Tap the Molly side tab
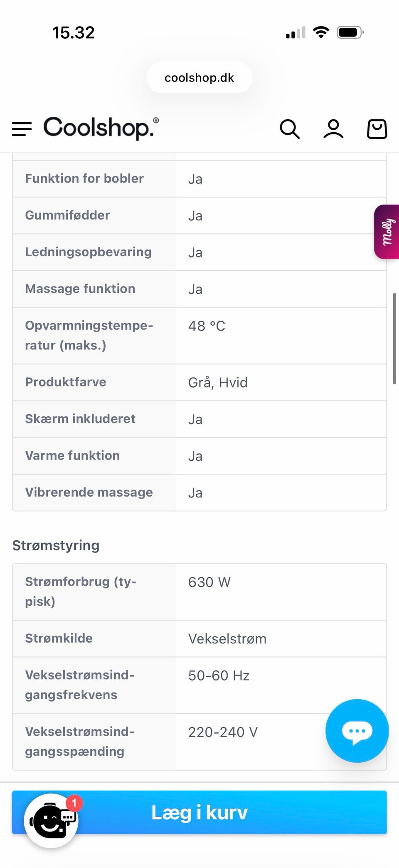 click(x=387, y=232)
